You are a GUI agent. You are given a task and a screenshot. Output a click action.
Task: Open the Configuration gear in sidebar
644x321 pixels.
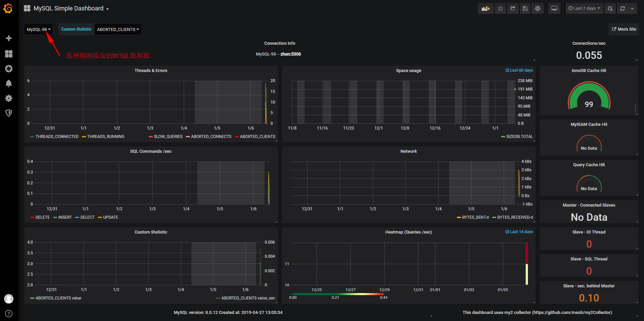9,98
